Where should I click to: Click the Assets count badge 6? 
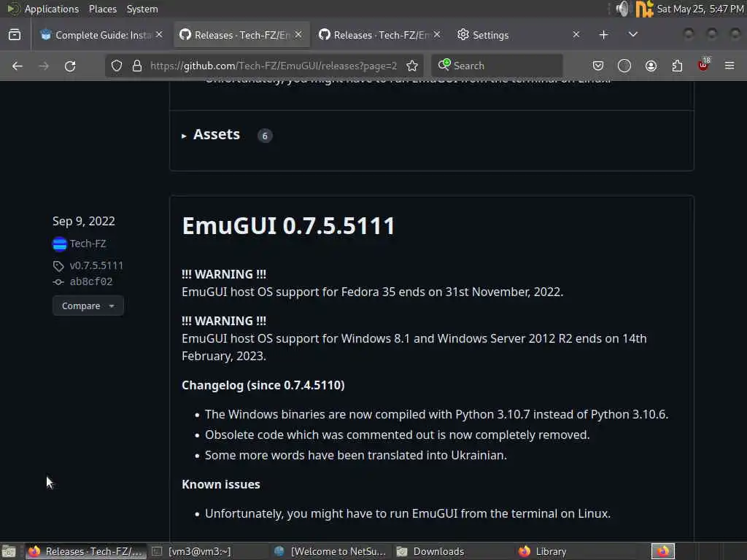pos(265,136)
